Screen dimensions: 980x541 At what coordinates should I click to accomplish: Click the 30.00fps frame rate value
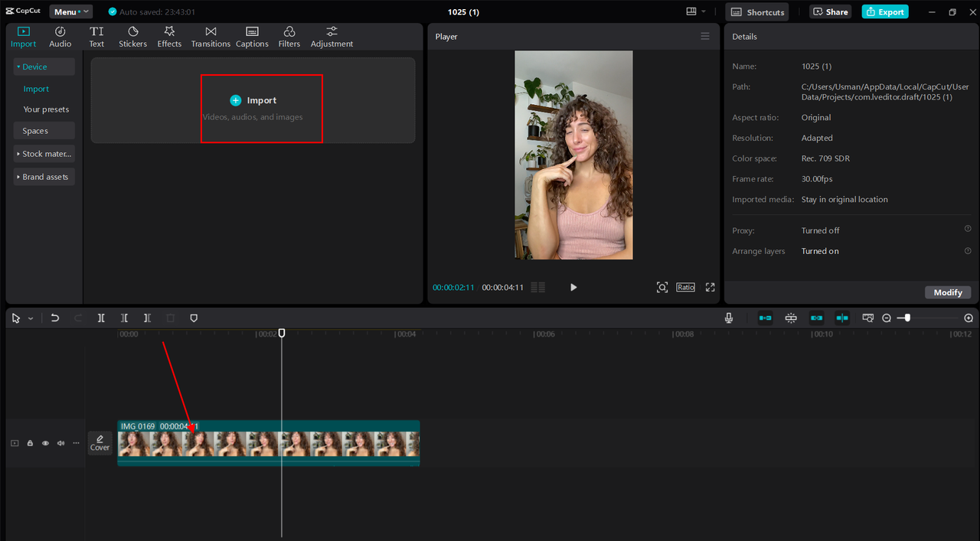coord(817,179)
